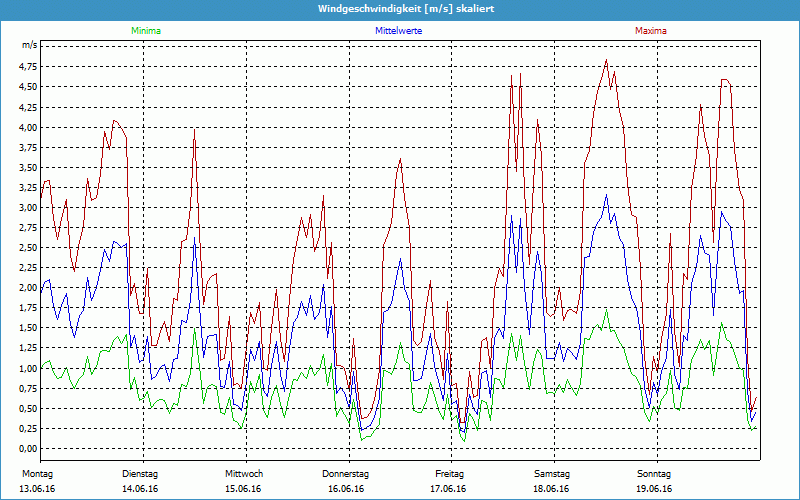Click the 'Donnerstag' day label
Image resolution: width=800 pixels, height=500 pixels.
pyautogui.click(x=345, y=474)
